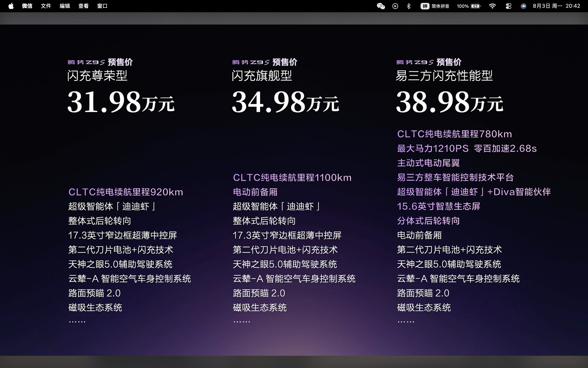588x368 pixels.
Task: Click 分体式后轮转向 text
Action: tap(428, 221)
